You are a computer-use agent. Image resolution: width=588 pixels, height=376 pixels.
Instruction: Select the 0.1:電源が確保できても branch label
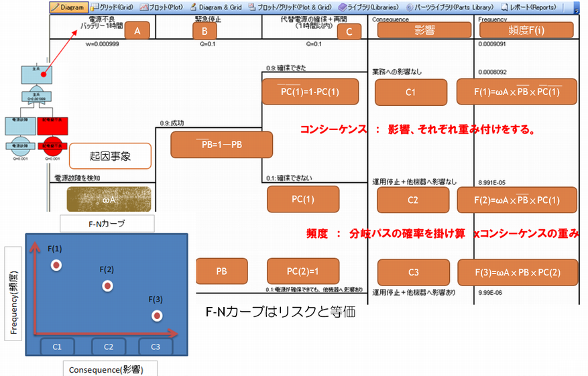click(314, 290)
